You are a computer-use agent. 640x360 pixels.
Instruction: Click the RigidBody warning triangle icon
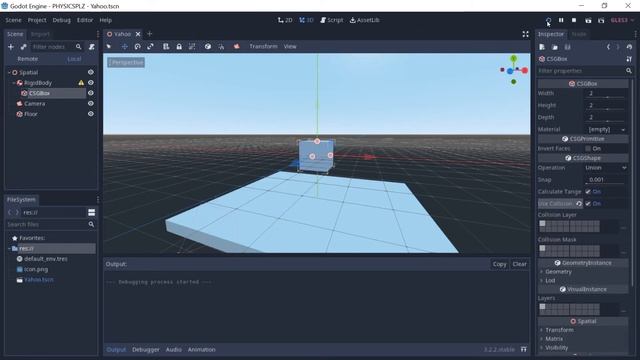click(x=81, y=83)
